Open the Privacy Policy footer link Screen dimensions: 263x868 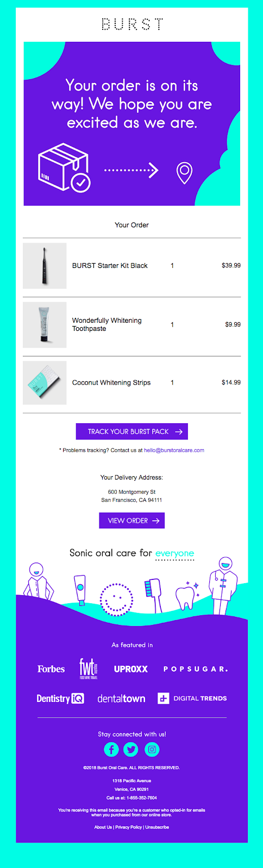[129, 827]
